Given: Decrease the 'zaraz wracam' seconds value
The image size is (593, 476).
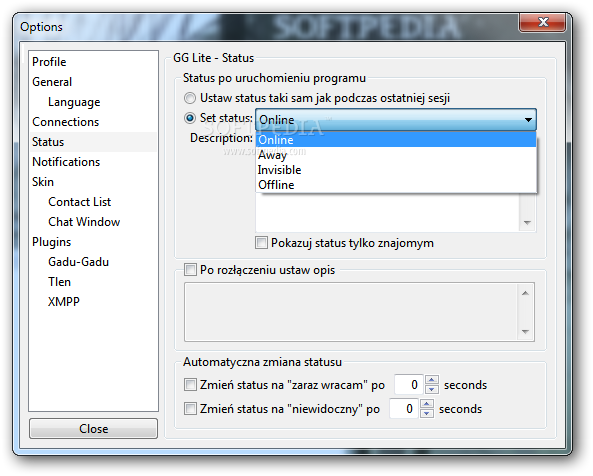Looking at the screenshot, I should 432,390.
